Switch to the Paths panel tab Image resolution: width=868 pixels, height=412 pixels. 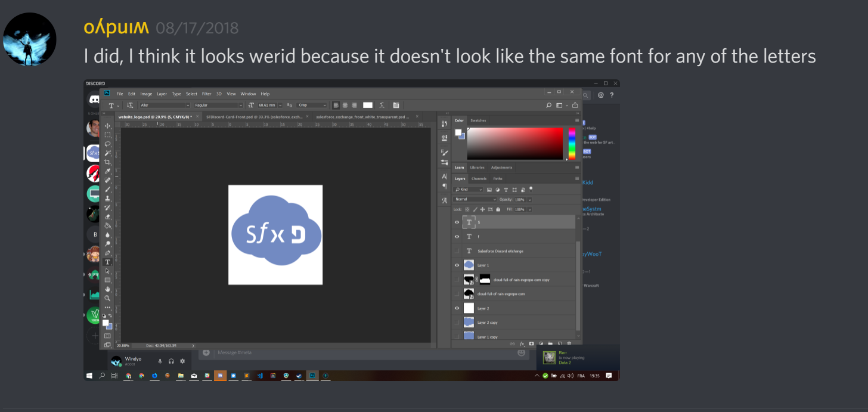(x=498, y=178)
